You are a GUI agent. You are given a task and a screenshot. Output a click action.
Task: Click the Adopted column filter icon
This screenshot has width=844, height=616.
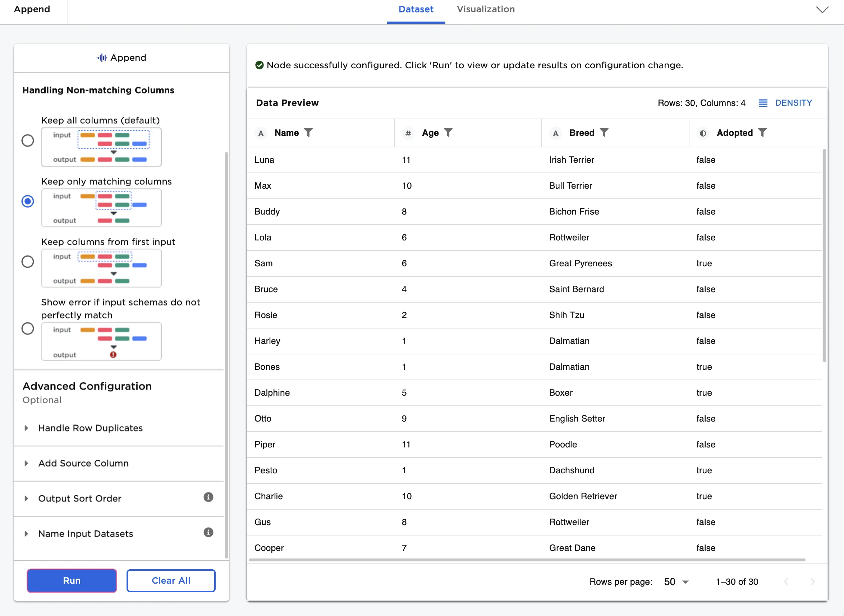click(762, 133)
